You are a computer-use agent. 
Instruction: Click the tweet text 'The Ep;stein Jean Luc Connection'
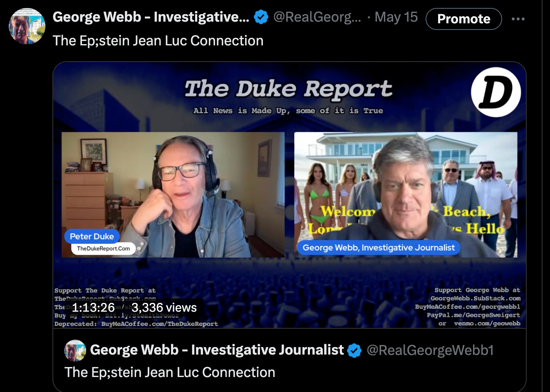coord(158,41)
